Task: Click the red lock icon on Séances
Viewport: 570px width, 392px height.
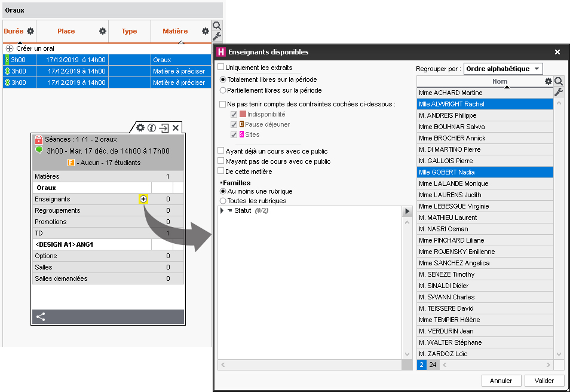Action: (x=38, y=140)
